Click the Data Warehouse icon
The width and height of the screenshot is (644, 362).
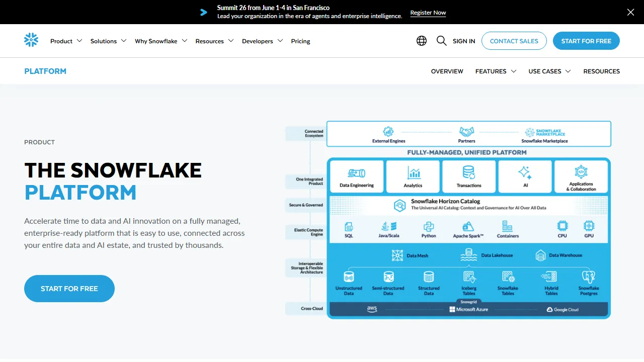(541, 255)
